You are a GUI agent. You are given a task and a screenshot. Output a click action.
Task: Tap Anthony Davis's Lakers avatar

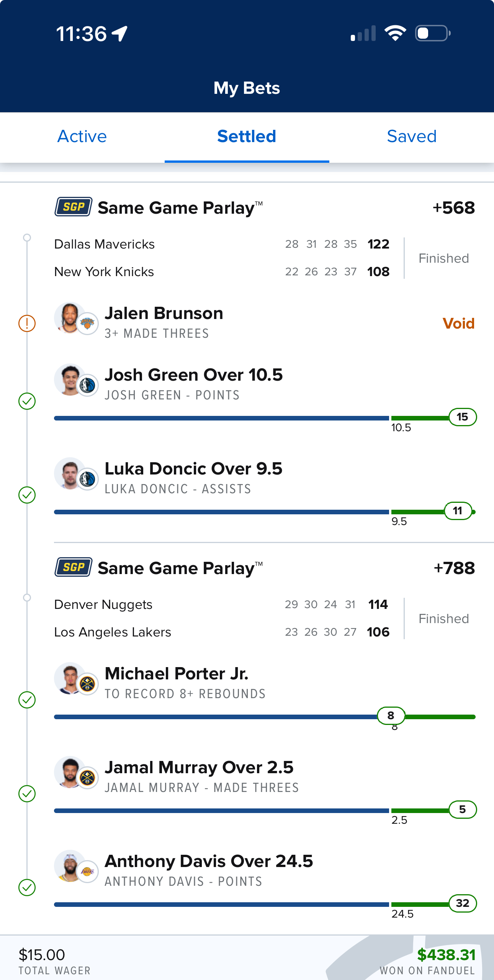click(76, 867)
